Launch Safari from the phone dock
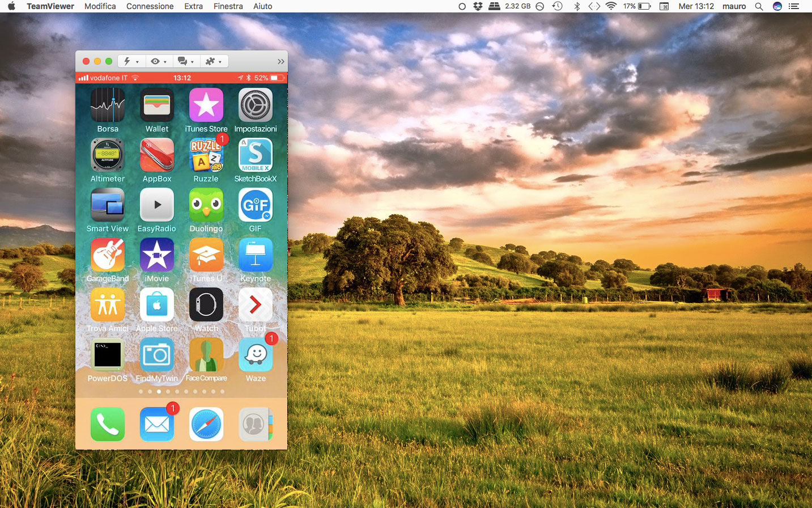Viewport: 812px width, 508px height. coord(206,424)
